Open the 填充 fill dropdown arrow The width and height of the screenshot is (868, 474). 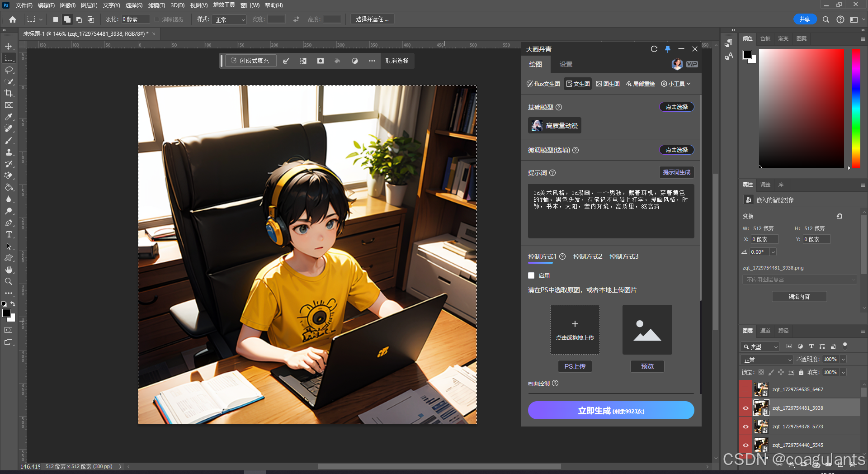(x=843, y=372)
